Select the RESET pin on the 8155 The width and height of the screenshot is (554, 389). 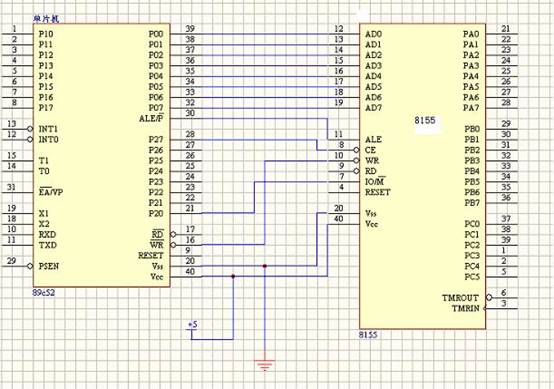click(378, 193)
